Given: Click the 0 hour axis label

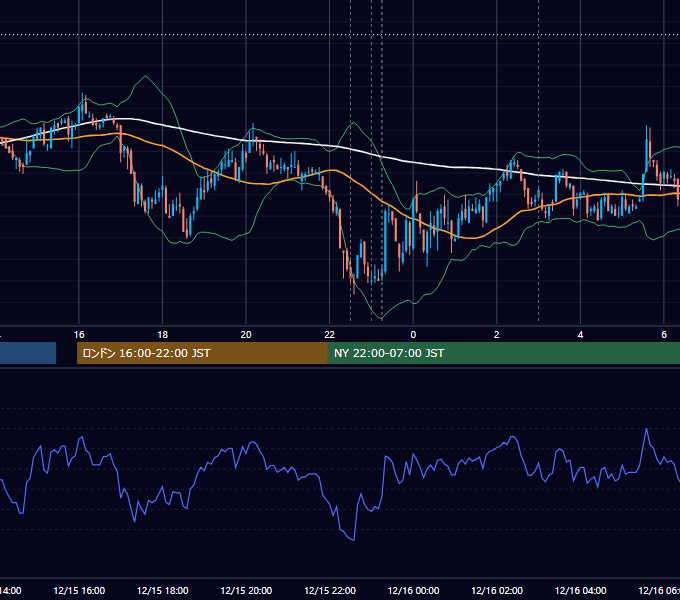Looking at the screenshot, I should coord(413,335).
